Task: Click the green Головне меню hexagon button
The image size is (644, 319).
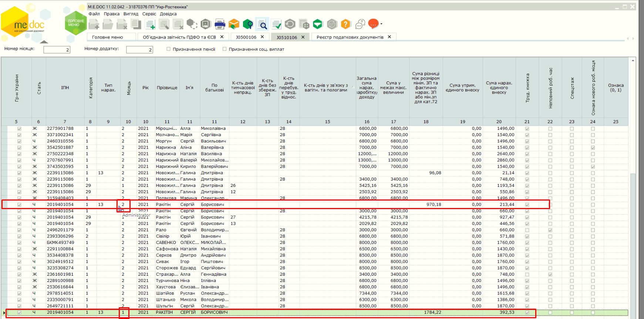Action: pyautogui.click(x=75, y=23)
